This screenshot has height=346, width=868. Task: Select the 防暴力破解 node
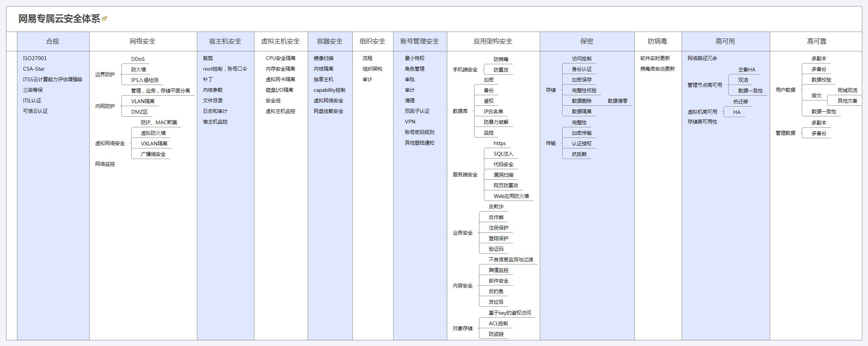point(496,122)
